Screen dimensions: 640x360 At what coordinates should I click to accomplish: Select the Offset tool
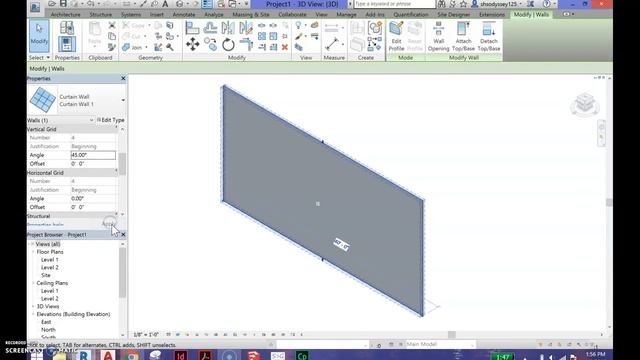(210, 27)
